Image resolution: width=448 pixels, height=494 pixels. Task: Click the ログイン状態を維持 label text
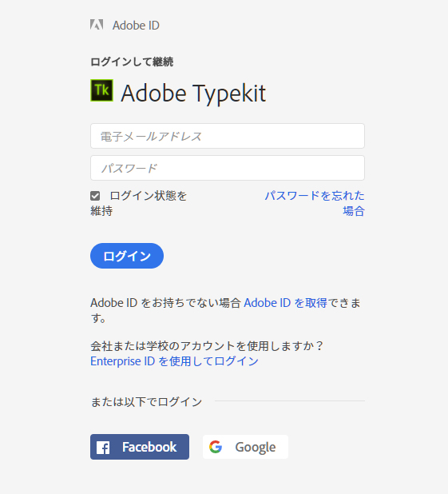[138, 203]
